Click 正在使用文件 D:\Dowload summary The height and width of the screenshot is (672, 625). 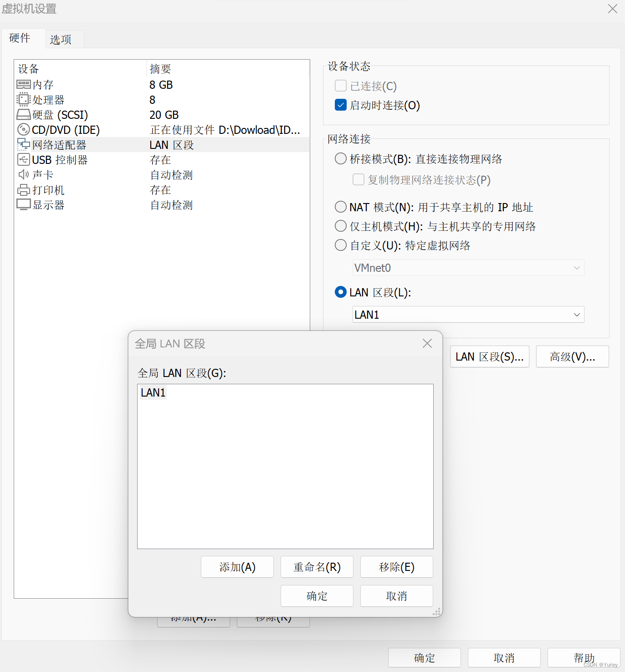click(x=225, y=130)
